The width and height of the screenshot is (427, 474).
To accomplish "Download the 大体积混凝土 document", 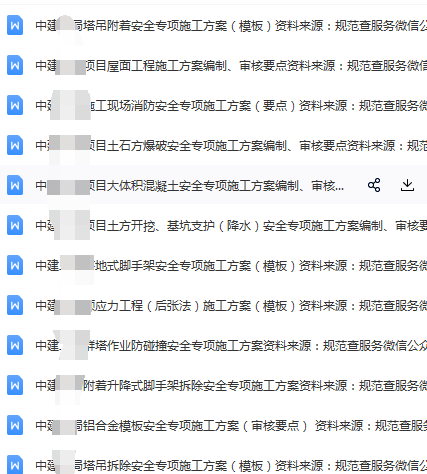I will click(x=407, y=185).
